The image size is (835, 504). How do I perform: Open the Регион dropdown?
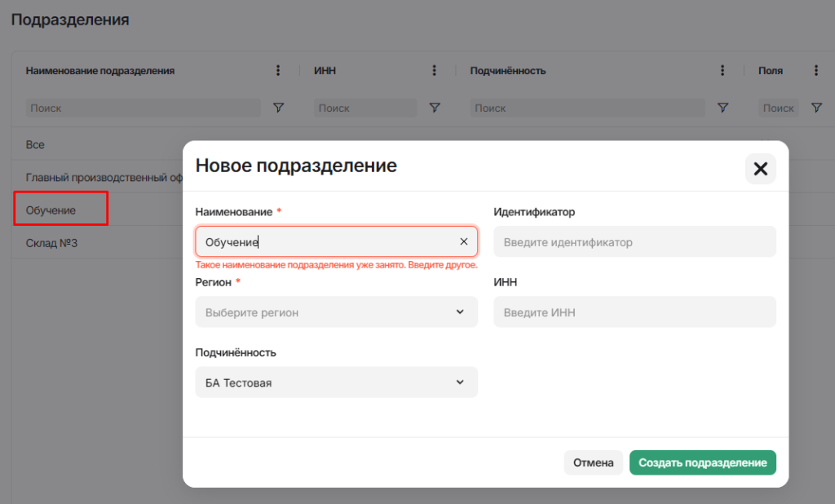coord(336,312)
